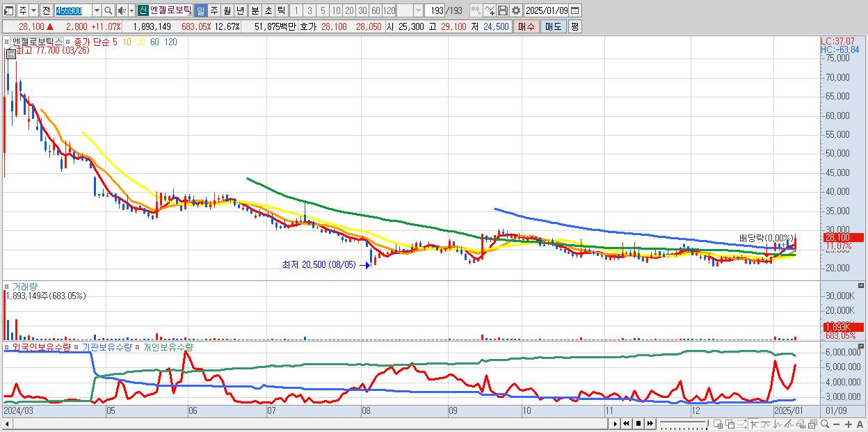This screenshot has height=432, width=868.
Task: Click the fast-forward replay button
Action: pyautogui.click(x=650, y=424)
